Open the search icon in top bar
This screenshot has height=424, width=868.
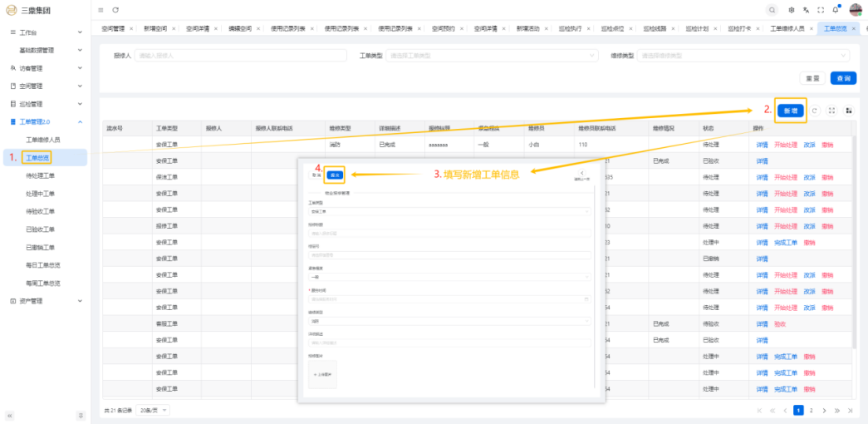(772, 10)
